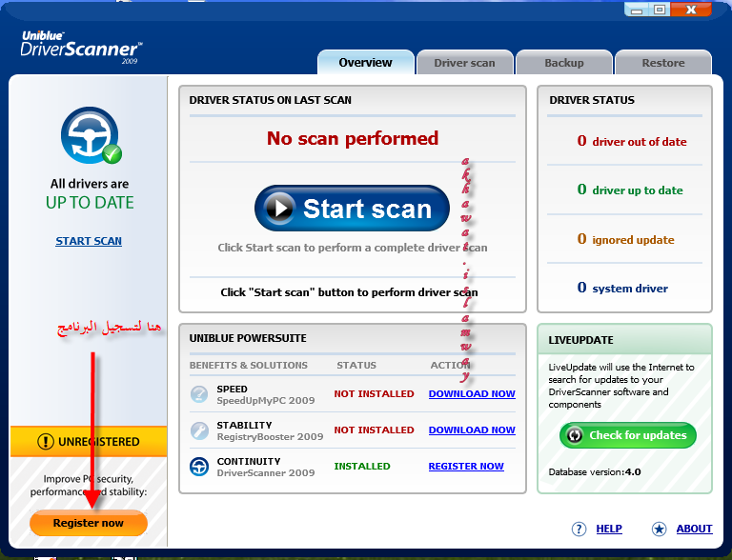Click STATUS column header
The width and height of the screenshot is (732, 560).
click(x=356, y=365)
